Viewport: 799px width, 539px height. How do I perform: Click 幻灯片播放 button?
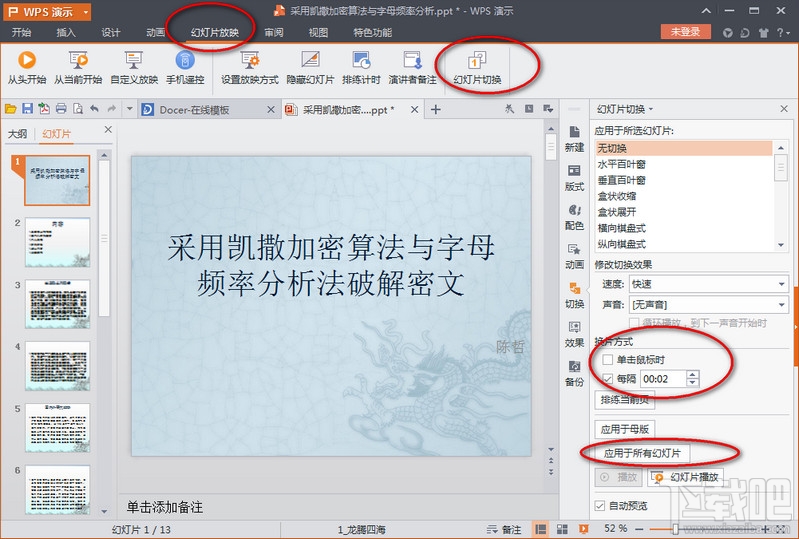pyautogui.click(x=686, y=477)
